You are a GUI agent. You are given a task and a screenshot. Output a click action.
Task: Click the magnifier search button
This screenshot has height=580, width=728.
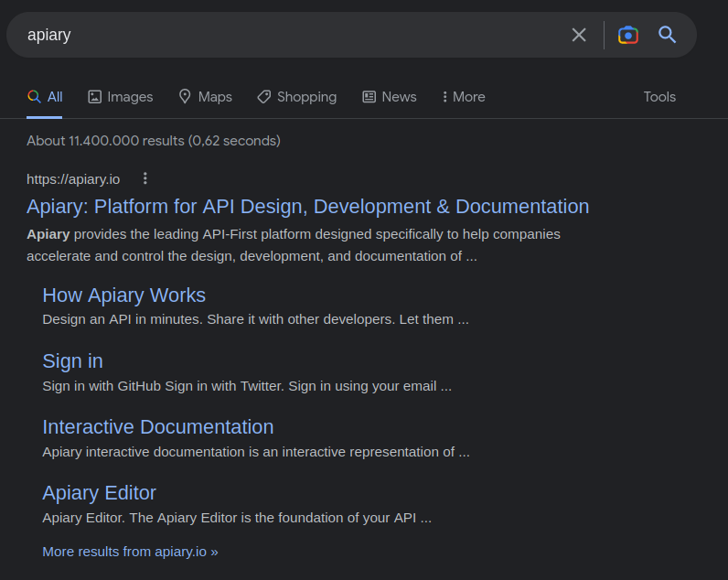click(667, 35)
